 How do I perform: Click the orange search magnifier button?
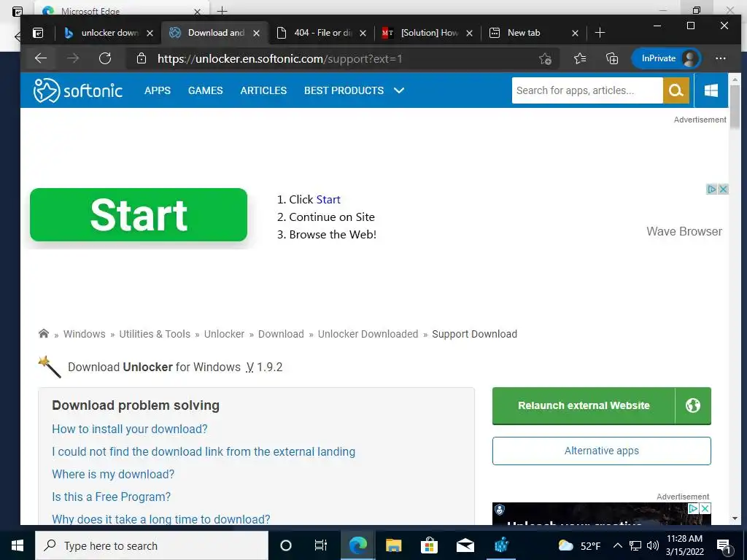pos(676,90)
